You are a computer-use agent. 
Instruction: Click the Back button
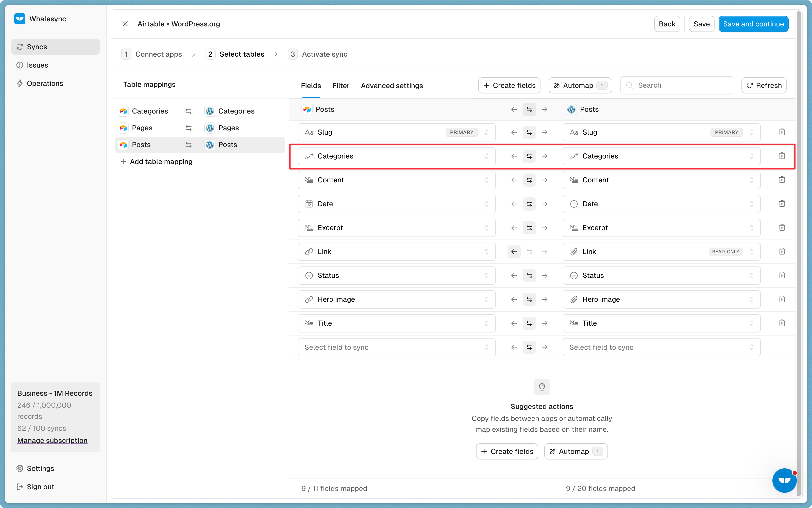667,24
